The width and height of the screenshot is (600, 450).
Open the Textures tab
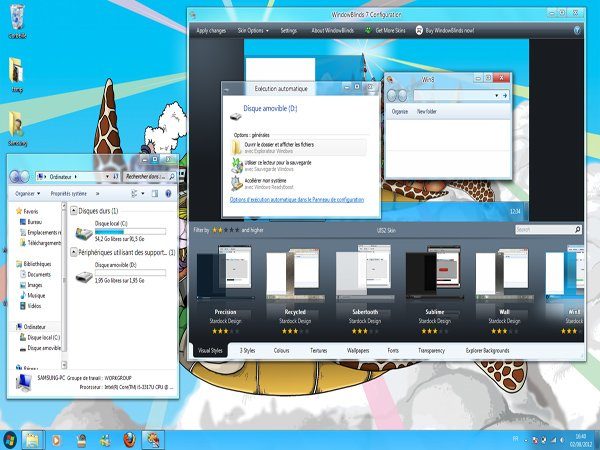click(318, 351)
